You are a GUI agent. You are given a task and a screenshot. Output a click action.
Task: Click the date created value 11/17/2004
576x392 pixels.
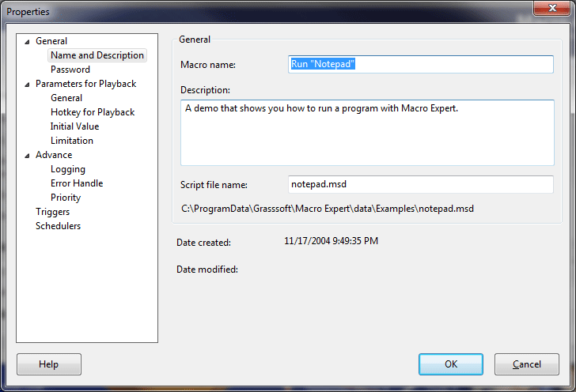331,241
